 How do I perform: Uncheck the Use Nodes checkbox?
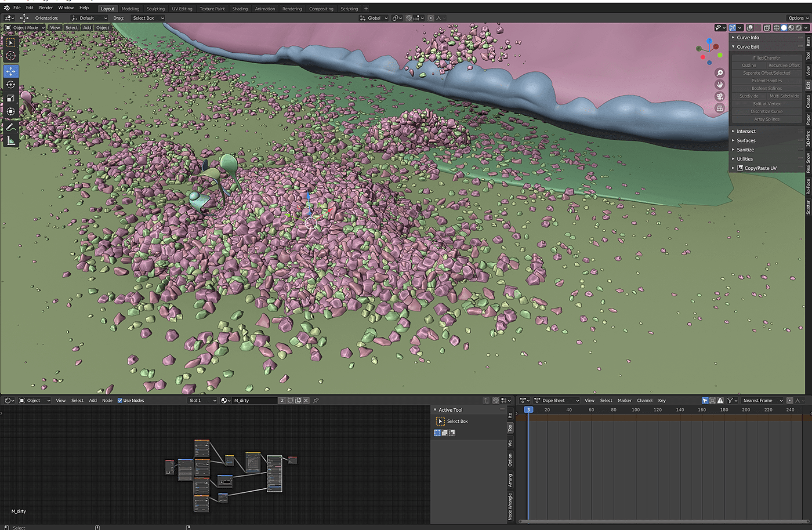click(x=120, y=401)
